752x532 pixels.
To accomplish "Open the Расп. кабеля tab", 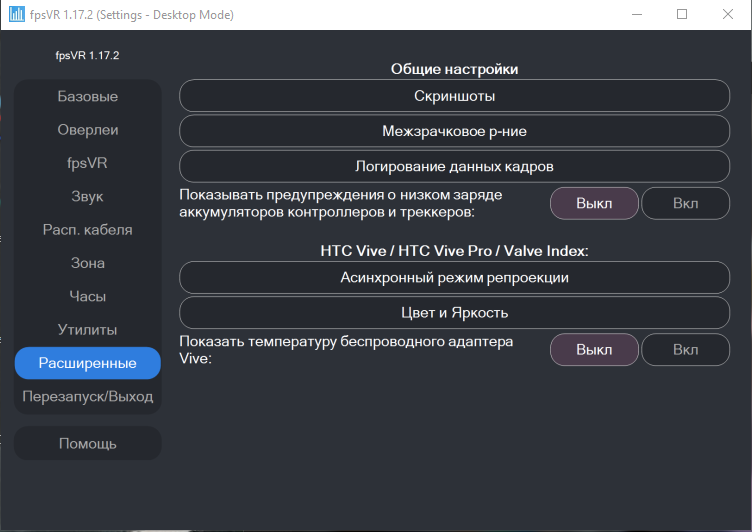I will coord(88,230).
